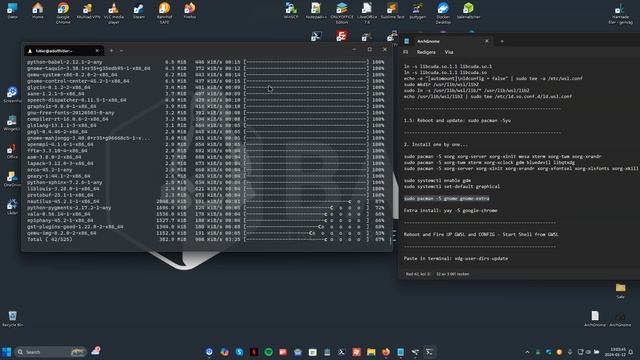Open the Office shortcut on the left edge of the desktop
The image size is (640, 360).
(12, 152)
